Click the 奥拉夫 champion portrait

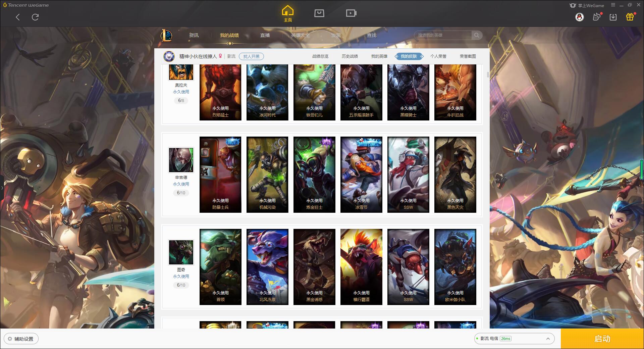pyautogui.click(x=181, y=72)
